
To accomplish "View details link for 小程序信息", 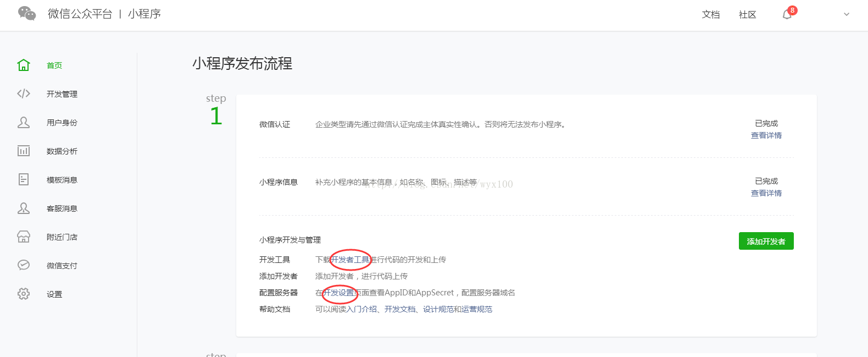I will click(766, 194).
